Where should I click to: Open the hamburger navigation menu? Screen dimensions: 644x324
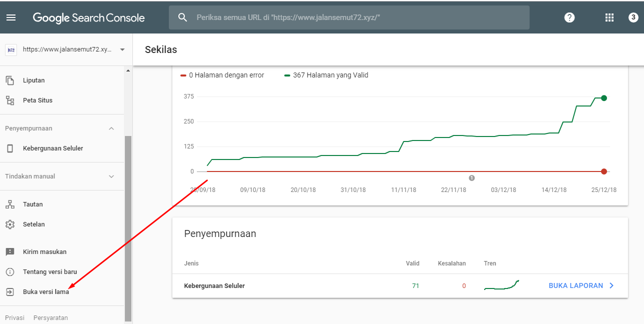[x=11, y=17]
